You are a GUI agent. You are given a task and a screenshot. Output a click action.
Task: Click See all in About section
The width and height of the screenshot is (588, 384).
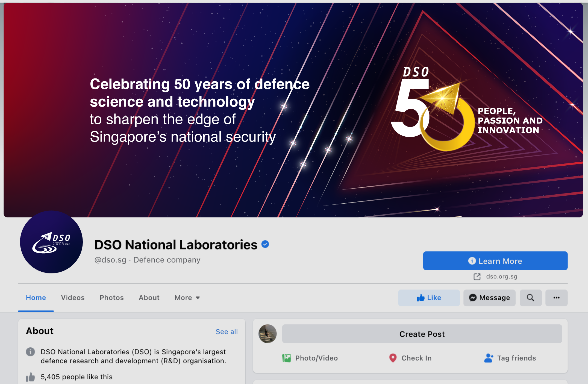pos(227,332)
